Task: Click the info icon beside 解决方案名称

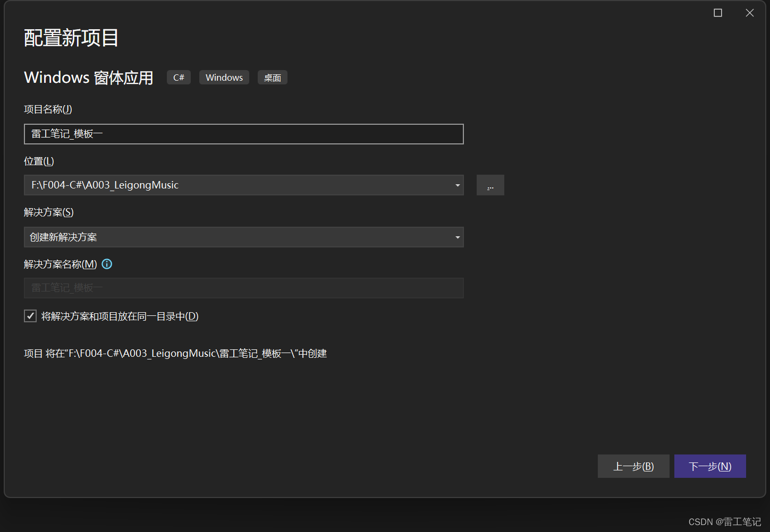Action: click(107, 264)
